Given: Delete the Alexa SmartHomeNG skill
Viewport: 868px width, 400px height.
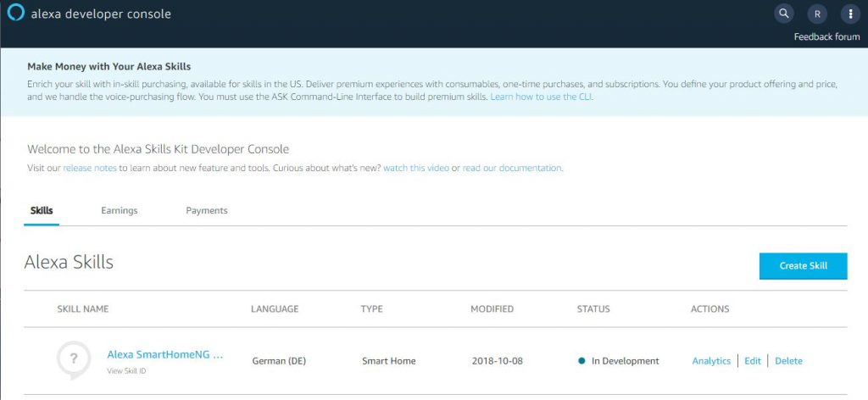Looking at the screenshot, I should click(x=788, y=361).
